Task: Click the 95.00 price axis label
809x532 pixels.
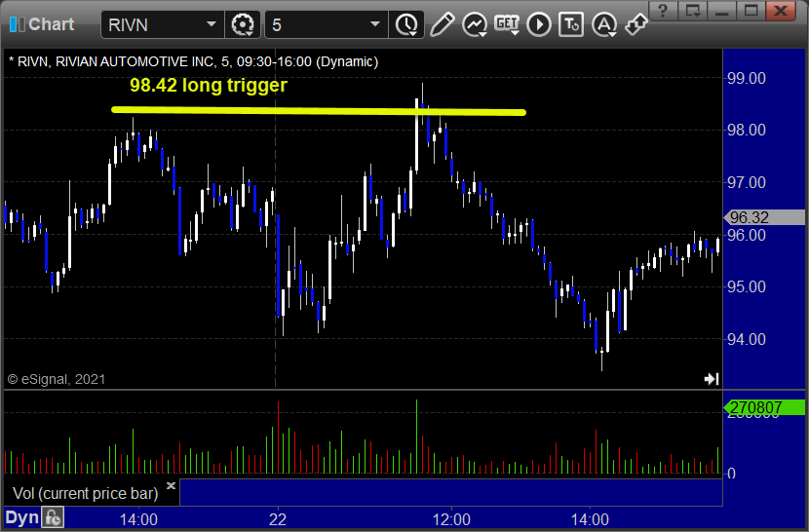Action: click(x=746, y=286)
